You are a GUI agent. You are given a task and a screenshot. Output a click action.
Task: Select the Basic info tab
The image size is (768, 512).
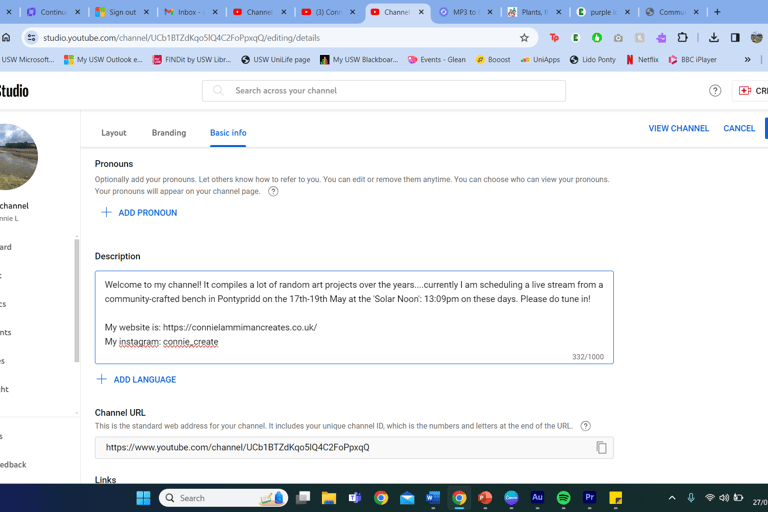click(x=228, y=133)
